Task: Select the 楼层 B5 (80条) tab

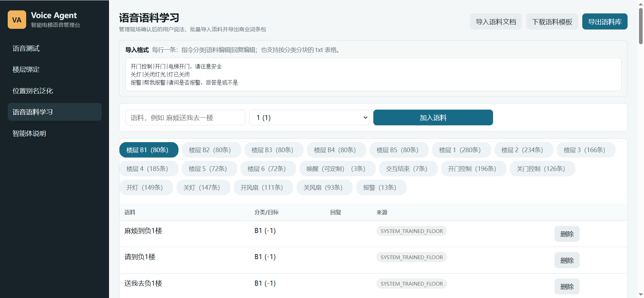Action: click(399, 150)
